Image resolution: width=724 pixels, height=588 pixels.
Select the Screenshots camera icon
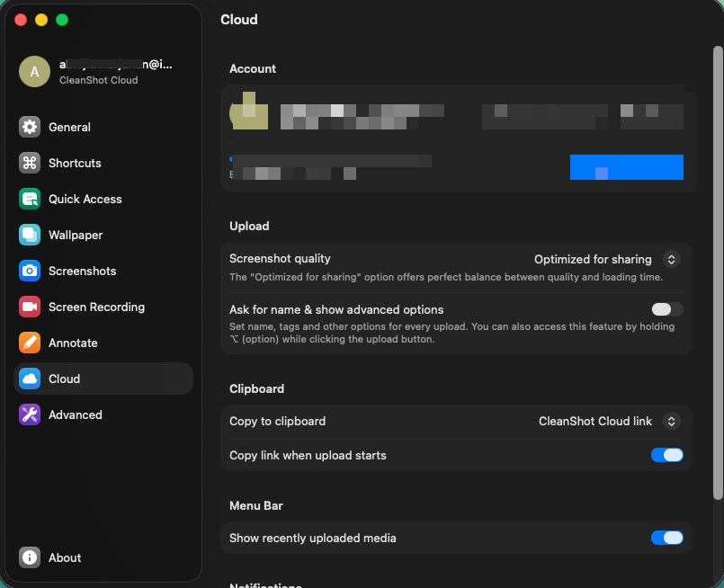pos(30,271)
